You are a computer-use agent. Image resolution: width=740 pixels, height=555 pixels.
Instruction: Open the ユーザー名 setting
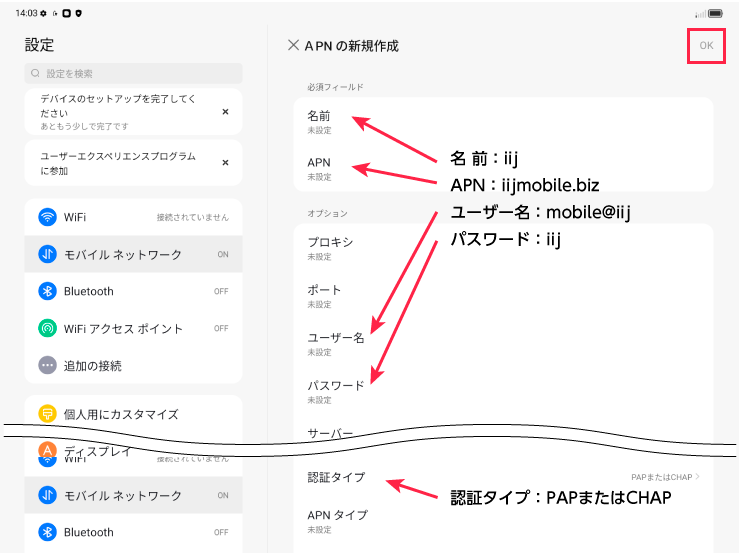coord(503,344)
